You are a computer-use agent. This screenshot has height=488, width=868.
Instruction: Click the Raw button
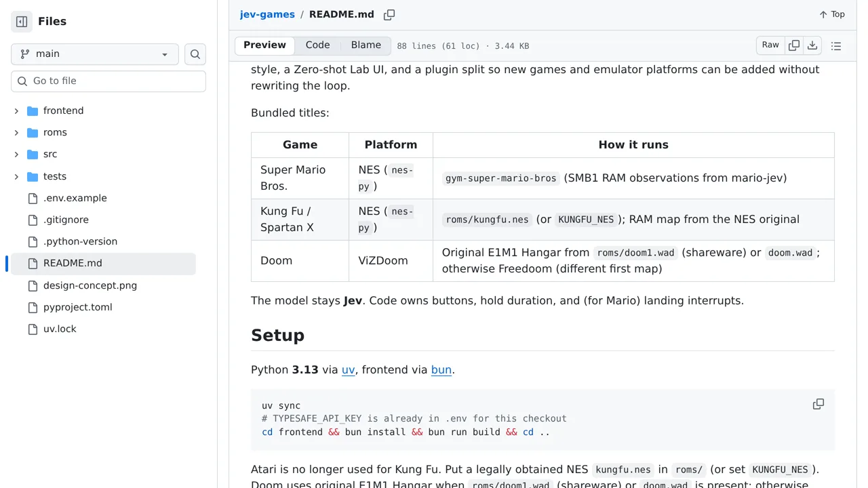click(x=770, y=45)
